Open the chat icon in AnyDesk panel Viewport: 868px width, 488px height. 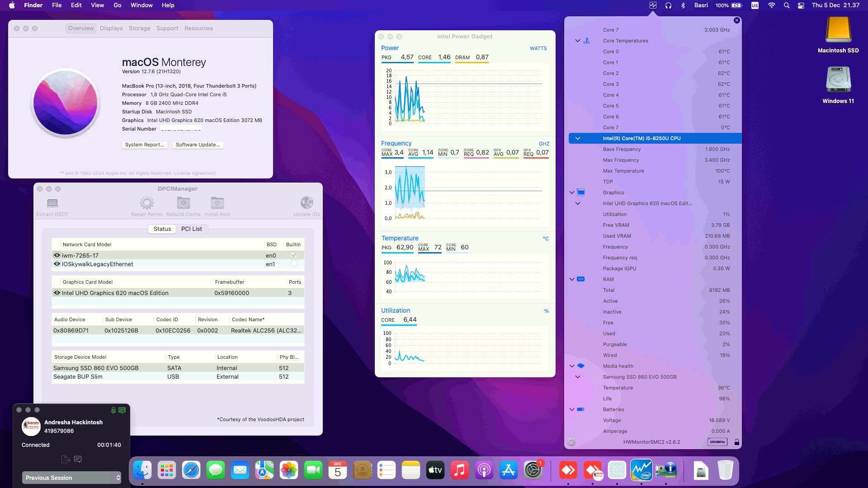78,459
